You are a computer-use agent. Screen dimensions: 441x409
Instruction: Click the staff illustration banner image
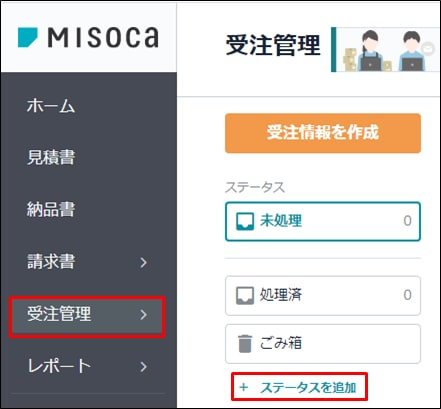387,49
